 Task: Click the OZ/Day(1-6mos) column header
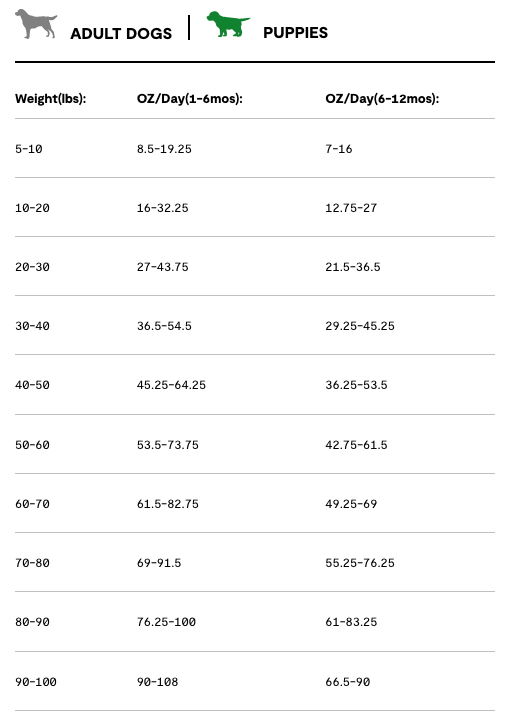pyautogui.click(x=190, y=99)
